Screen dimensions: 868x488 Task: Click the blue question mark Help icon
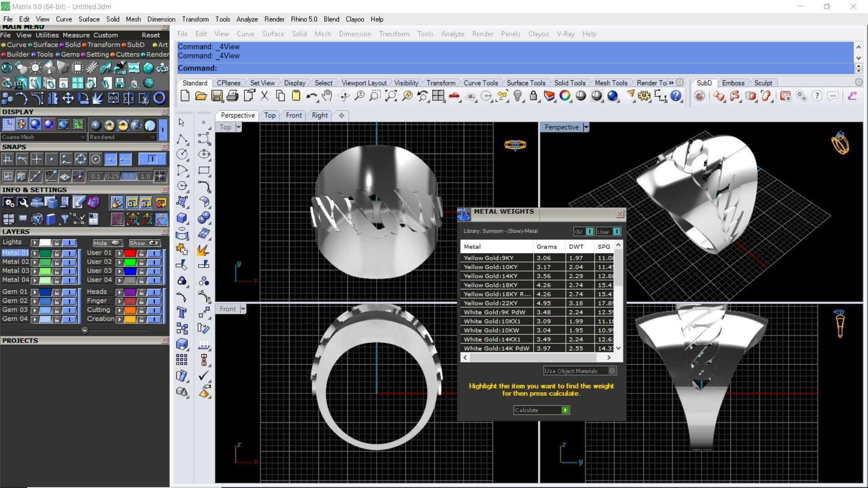[x=676, y=96]
